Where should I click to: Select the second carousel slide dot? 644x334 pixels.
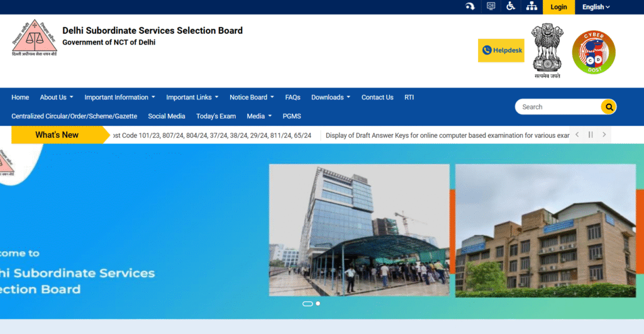point(318,304)
